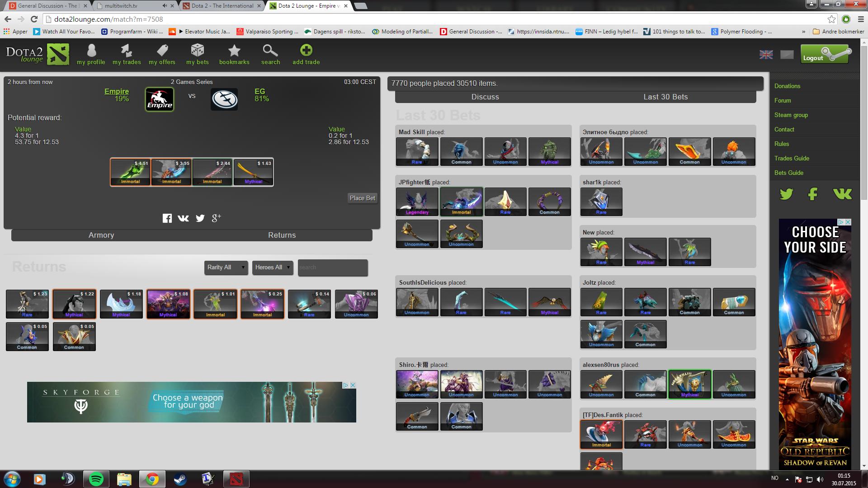Click the Skyforge banner ad

[192, 402]
